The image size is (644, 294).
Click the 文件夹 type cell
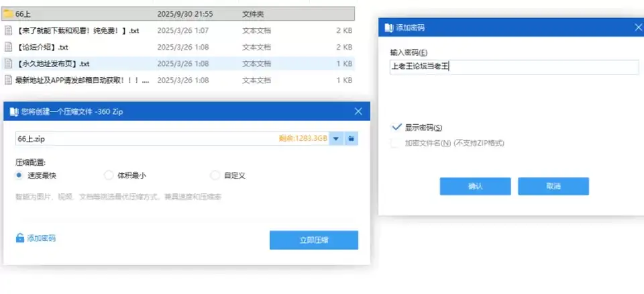(253, 14)
